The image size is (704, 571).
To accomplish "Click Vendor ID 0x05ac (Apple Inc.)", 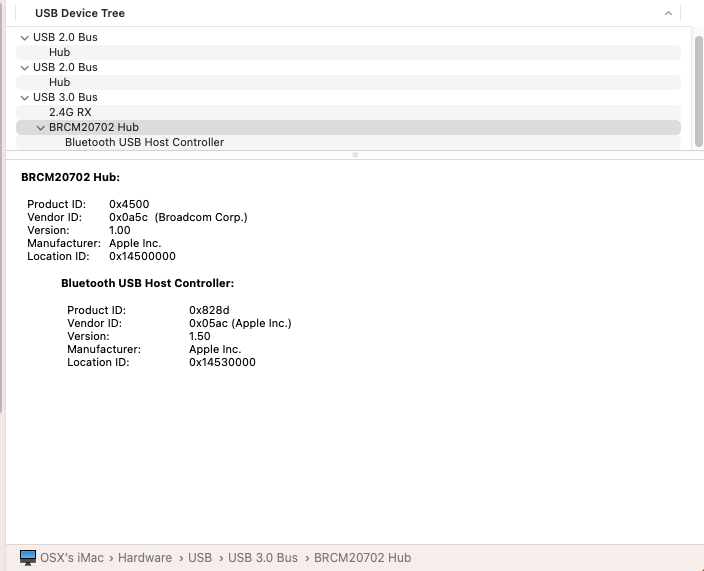I will [240, 323].
